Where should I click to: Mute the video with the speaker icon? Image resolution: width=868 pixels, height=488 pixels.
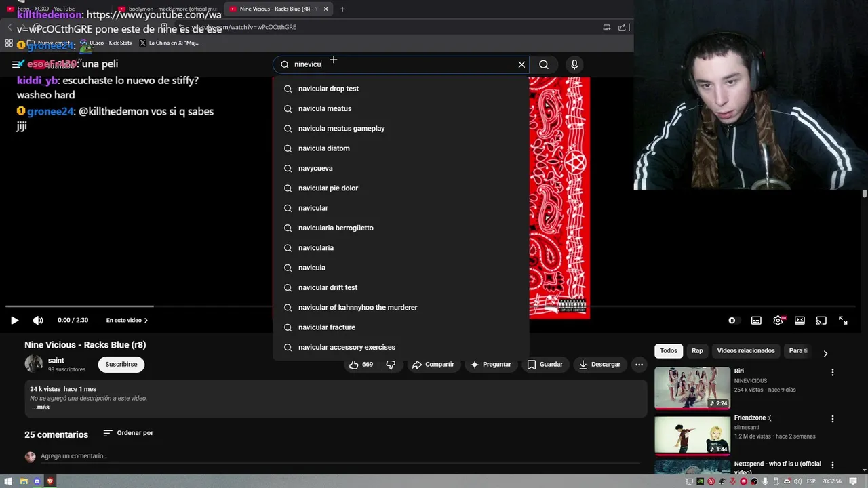click(x=38, y=321)
